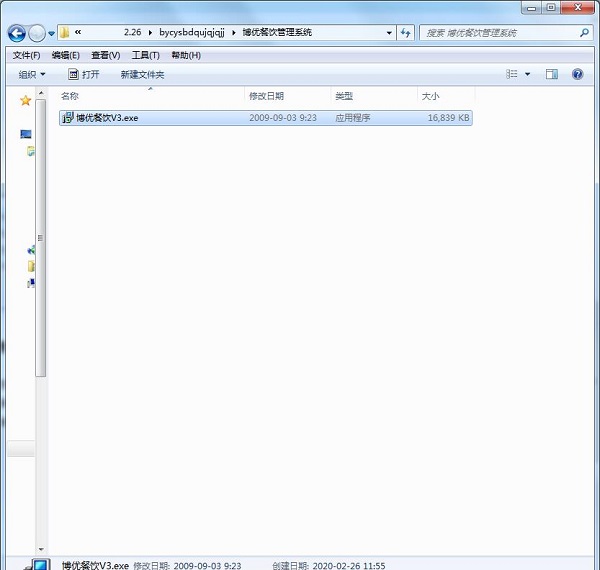Viewport: 600px width, 570px height.
Task: Click the folder icon in address bar
Action: (65, 33)
